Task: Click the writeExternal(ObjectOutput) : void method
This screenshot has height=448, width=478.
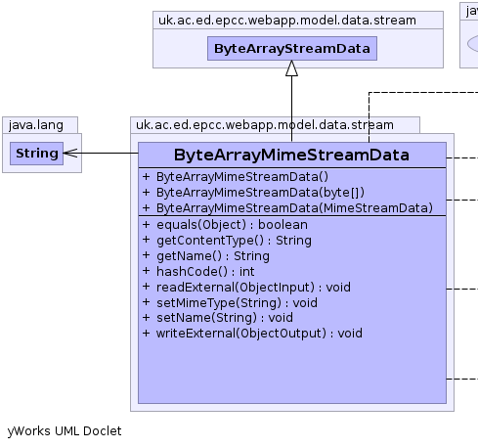Action: tap(252, 334)
